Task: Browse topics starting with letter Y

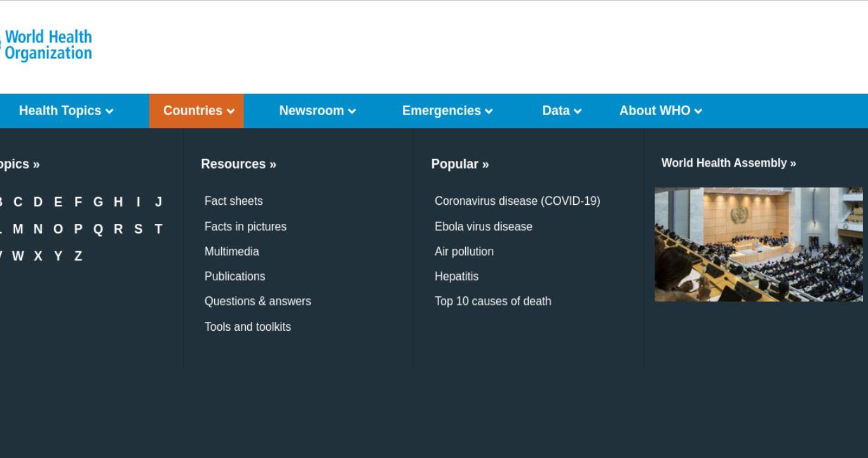Action: click(58, 256)
